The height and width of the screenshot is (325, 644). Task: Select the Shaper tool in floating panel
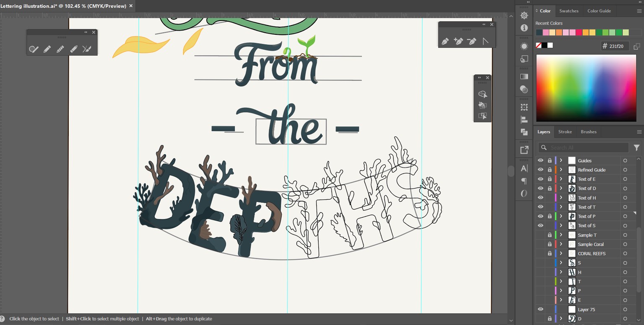(x=34, y=49)
